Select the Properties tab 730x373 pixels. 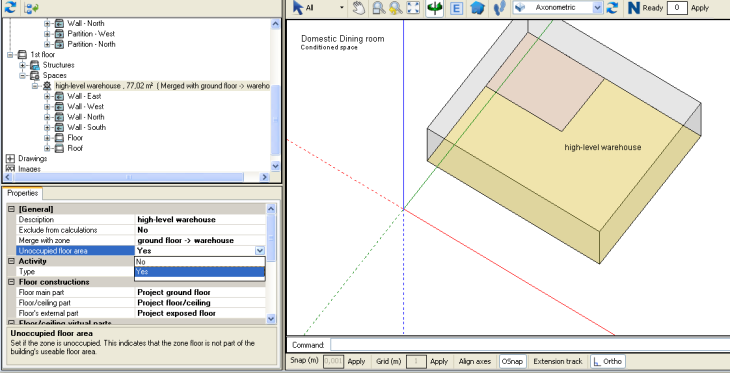pyautogui.click(x=22, y=193)
